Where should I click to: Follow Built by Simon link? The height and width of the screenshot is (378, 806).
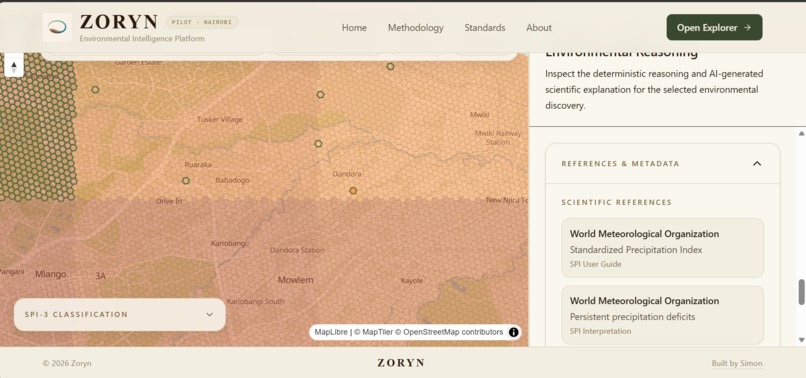coord(737,364)
